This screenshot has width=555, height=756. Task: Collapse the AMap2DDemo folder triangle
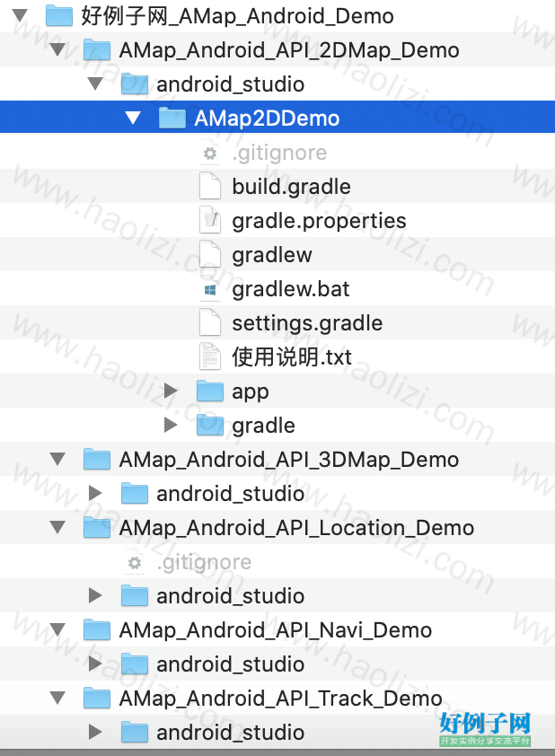(x=133, y=119)
